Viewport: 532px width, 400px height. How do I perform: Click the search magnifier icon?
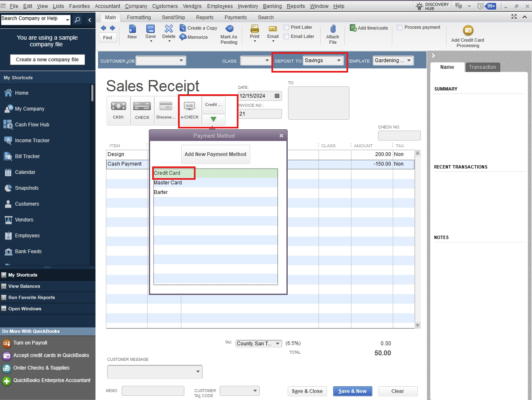tap(77, 20)
